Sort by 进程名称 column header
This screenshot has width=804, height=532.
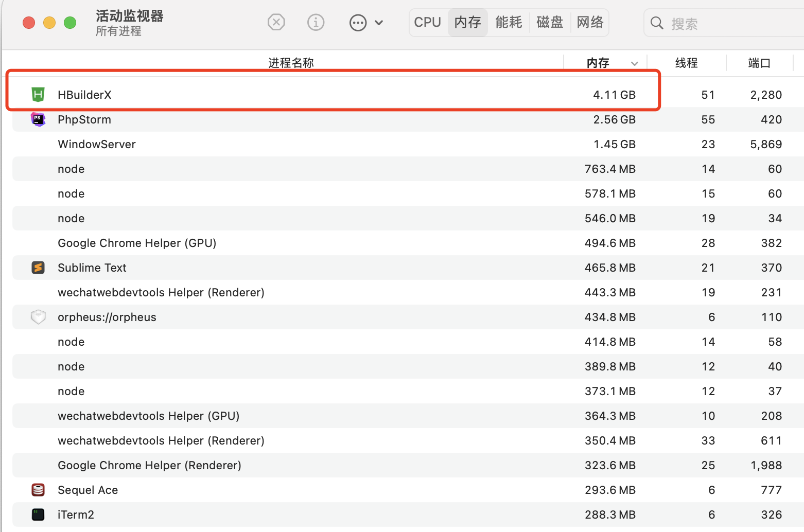pos(291,63)
